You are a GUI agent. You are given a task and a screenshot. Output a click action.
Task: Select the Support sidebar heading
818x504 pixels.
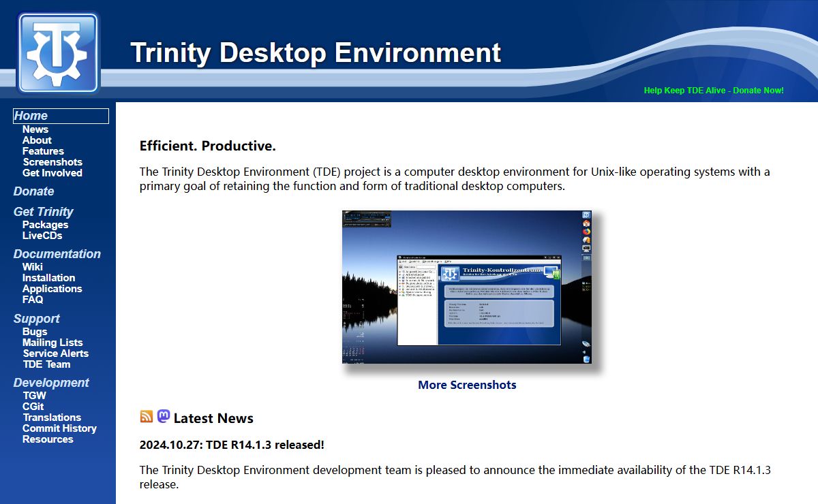[36, 319]
